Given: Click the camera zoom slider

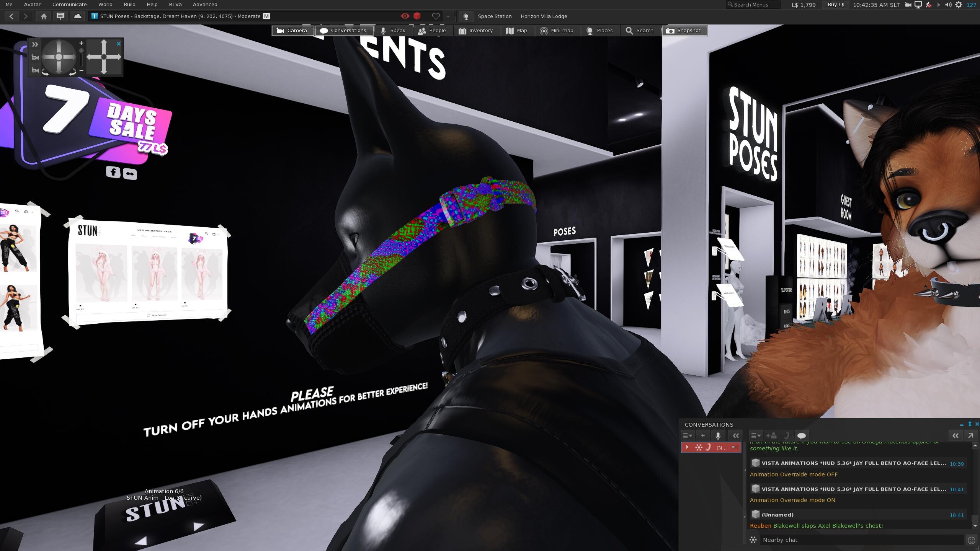Looking at the screenshot, I should [81, 57].
